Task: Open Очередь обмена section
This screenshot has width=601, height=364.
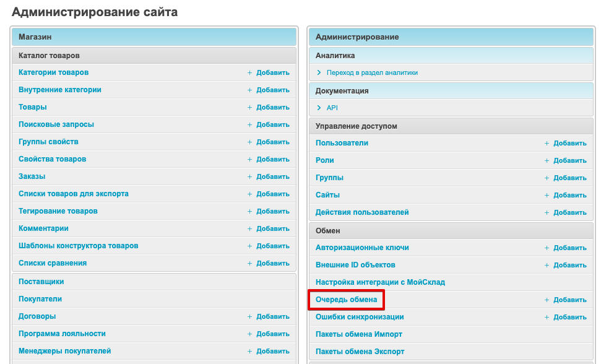Action: [x=346, y=300]
